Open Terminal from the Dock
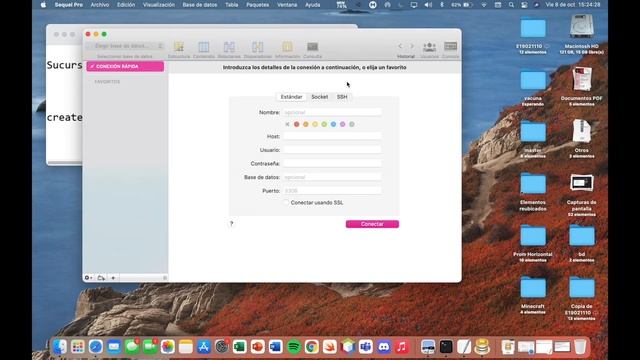640x360 pixels. coord(446,347)
